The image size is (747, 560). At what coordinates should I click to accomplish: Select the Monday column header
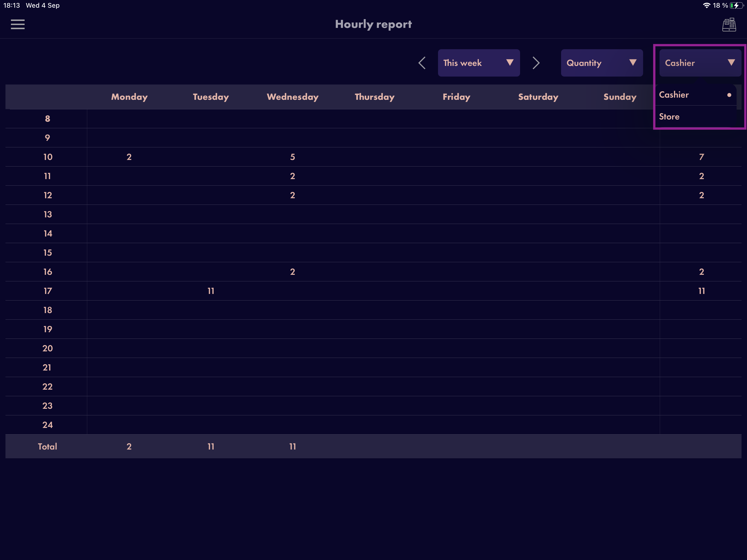point(129,97)
